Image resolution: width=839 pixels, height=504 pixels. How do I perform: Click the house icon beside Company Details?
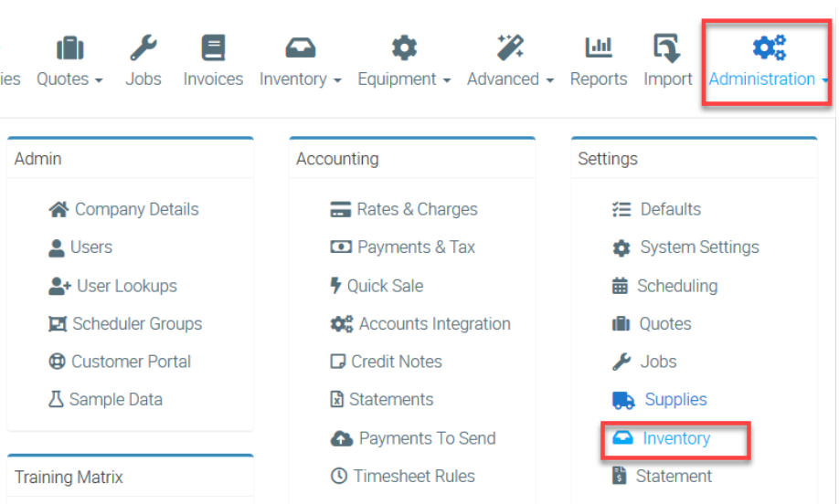[x=58, y=209]
